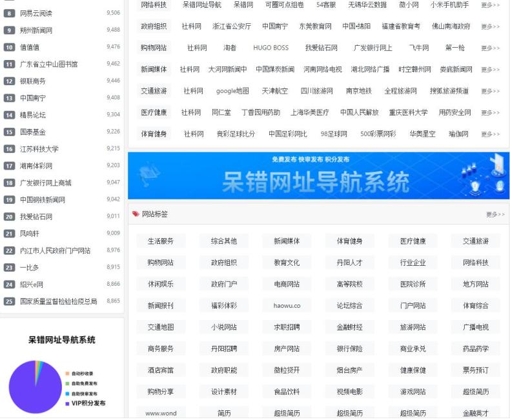Click the red tag icon beside 网站标签
Image resolution: width=510 pixels, height=420 pixels.
coord(136,214)
